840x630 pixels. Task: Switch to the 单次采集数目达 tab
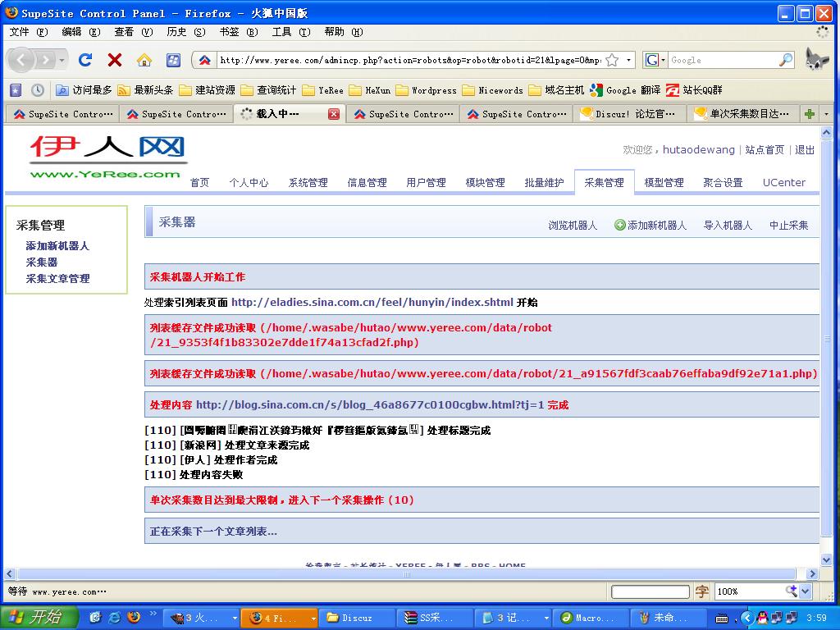coord(742,113)
